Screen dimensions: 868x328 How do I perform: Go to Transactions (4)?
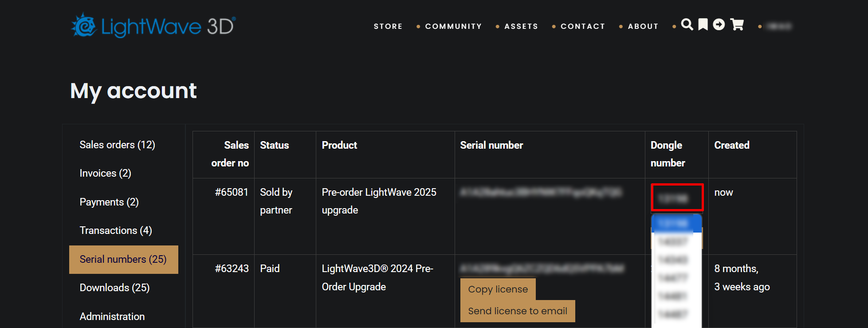pyautogui.click(x=116, y=230)
